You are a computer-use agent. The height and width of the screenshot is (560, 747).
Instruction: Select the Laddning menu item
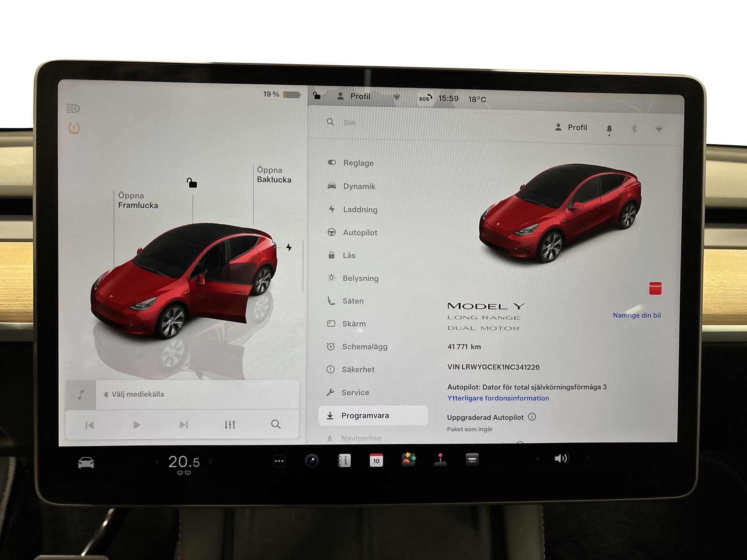[x=360, y=210]
